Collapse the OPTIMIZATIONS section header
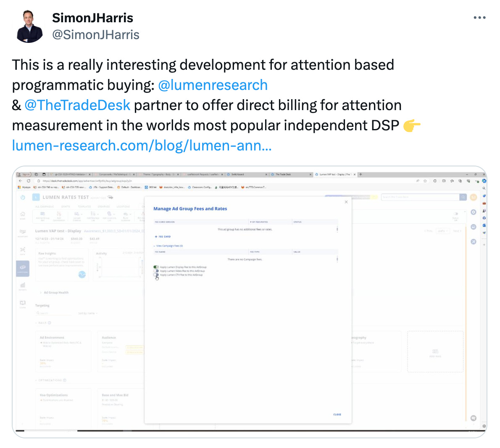Screen dimensions: 500x448 (x=51, y=380)
